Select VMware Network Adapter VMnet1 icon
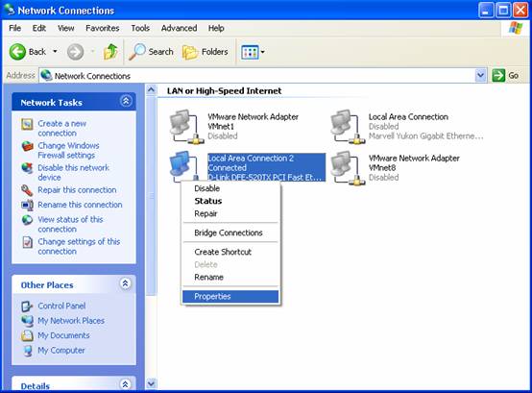The width and height of the screenshot is (532, 393). click(x=186, y=127)
